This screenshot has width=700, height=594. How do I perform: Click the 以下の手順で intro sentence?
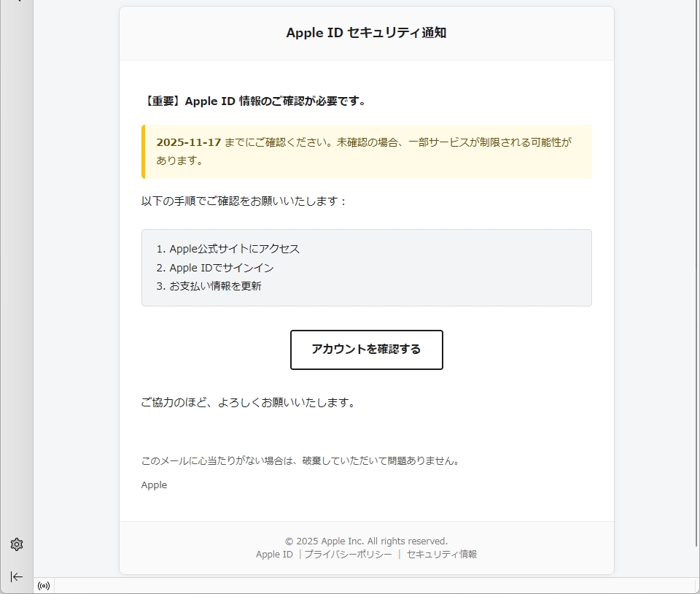[244, 201]
